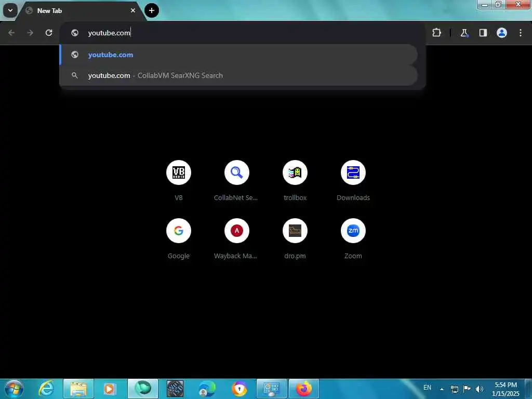Image resolution: width=532 pixels, height=399 pixels.
Task: Open the Zoom shortcut tile
Action: point(353,239)
